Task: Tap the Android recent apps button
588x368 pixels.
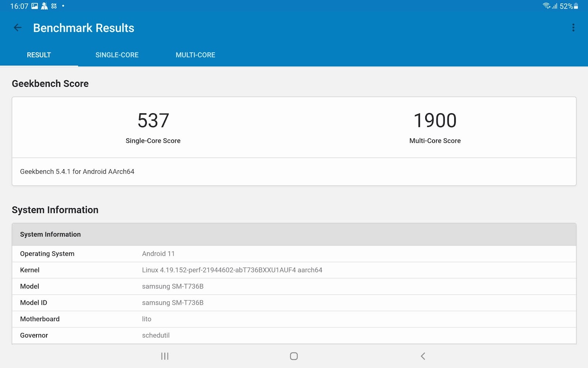Action: [165, 356]
